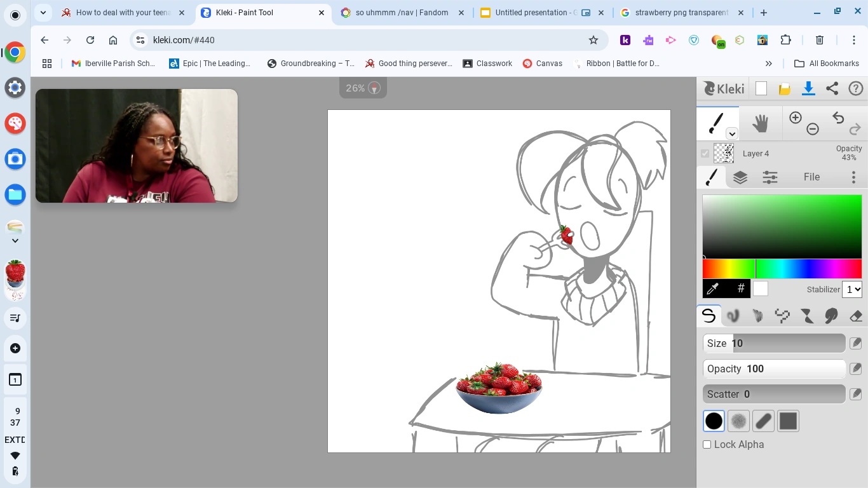This screenshot has height=488, width=868.
Task: Select the Hand pan tool
Action: point(761,123)
